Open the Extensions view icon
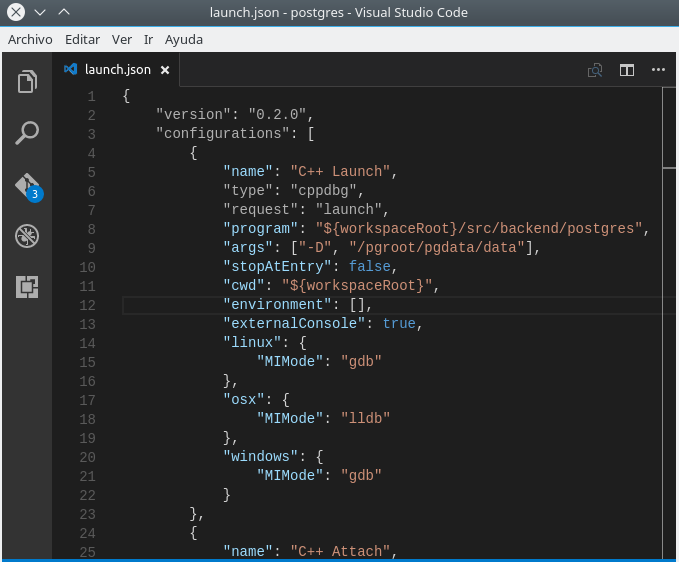 (x=26, y=287)
